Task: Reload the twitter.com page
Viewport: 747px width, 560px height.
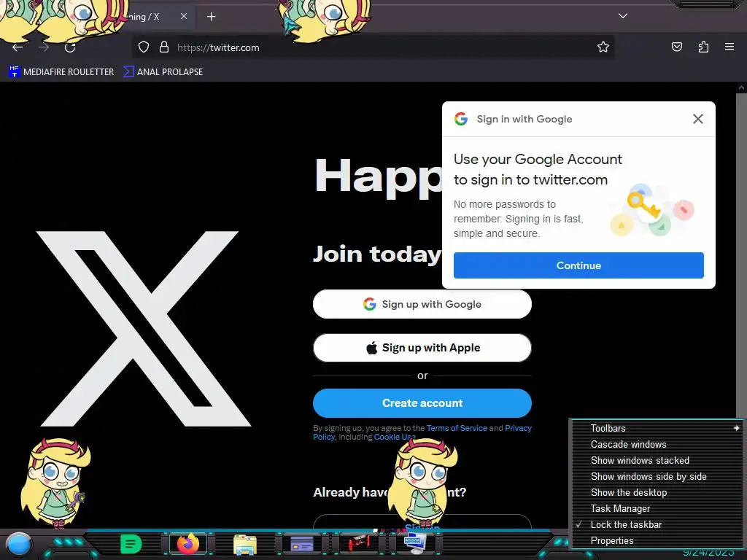Action: click(70, 47)
